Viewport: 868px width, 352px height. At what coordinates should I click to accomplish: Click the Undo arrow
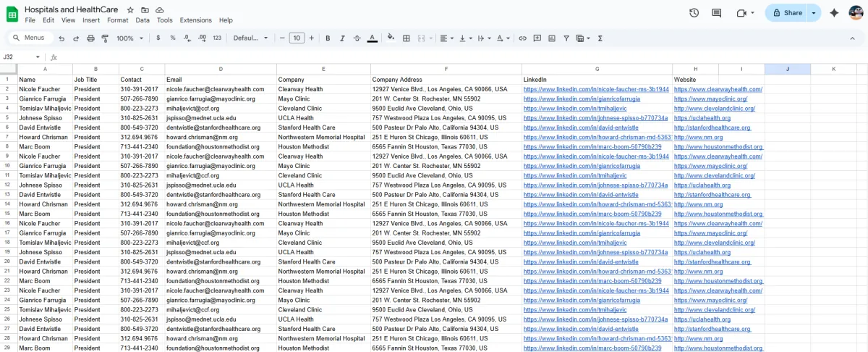tap(61, 38)
